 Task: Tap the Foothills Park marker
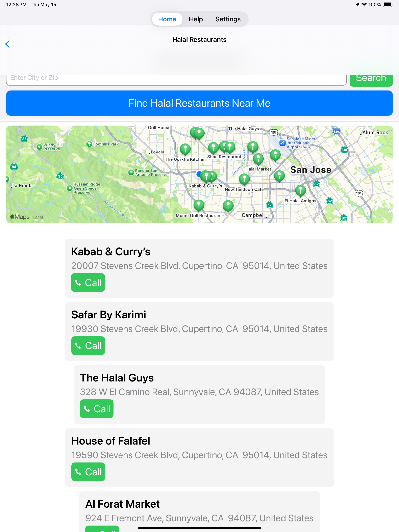[89, 144]
